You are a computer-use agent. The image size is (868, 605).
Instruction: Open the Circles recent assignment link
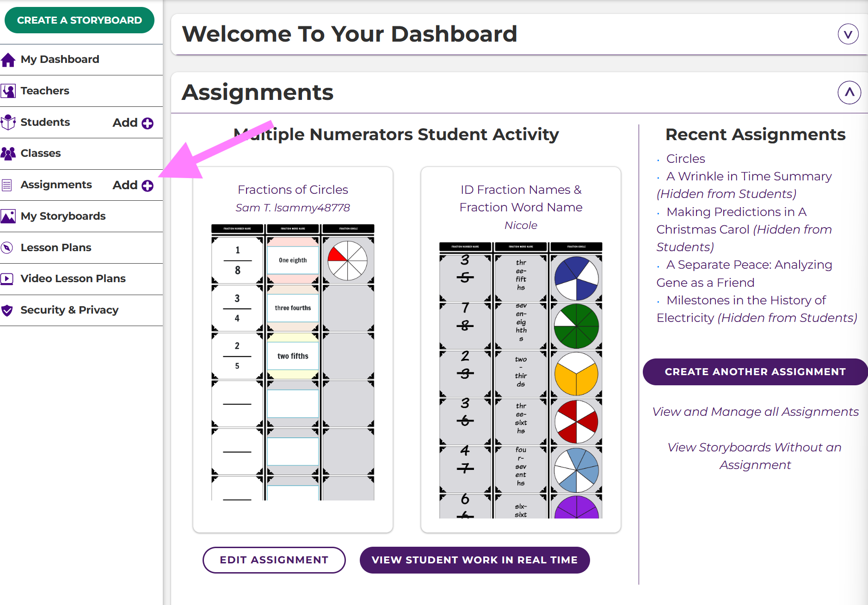(685, 159)
